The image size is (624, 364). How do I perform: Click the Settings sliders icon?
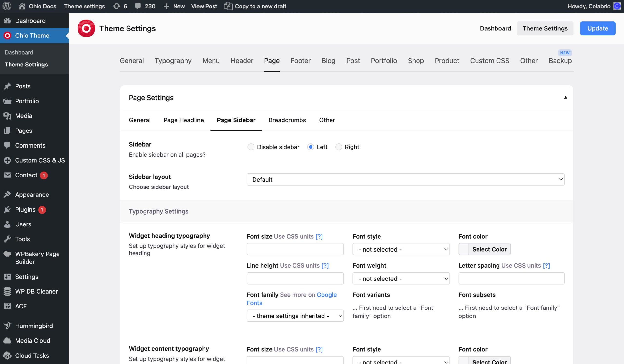[7, 277]
